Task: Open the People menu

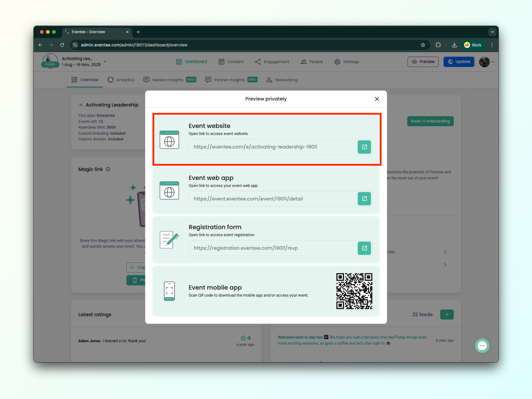Action: coord(312,62)
